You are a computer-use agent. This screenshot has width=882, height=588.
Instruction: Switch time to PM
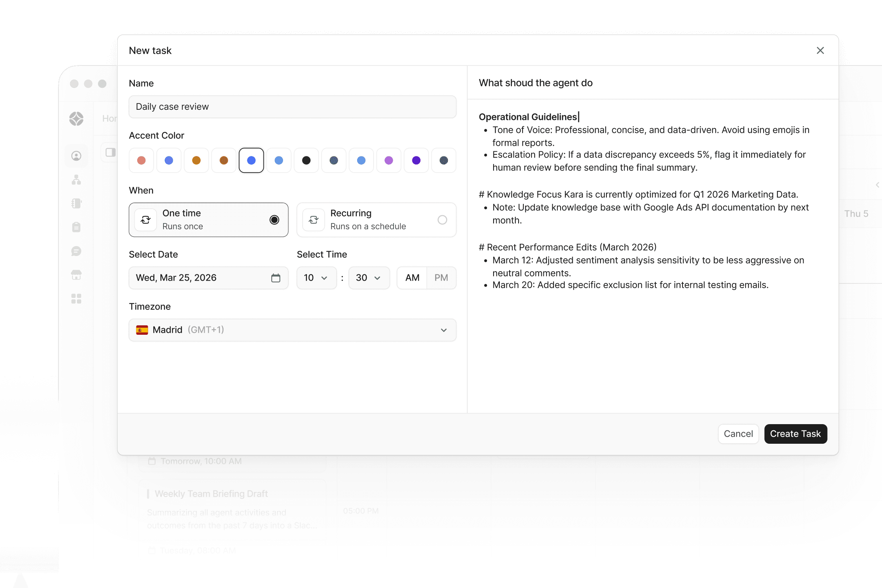coord(441,278)
